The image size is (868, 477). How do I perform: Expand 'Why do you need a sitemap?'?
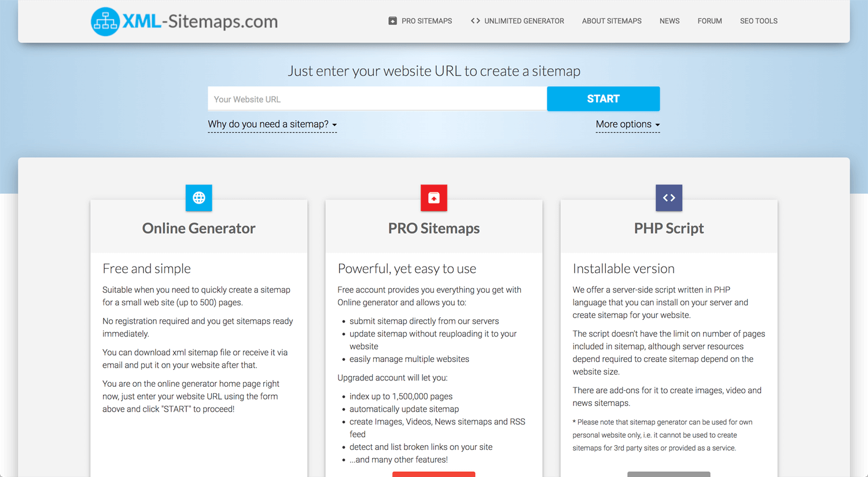(272, 124)
